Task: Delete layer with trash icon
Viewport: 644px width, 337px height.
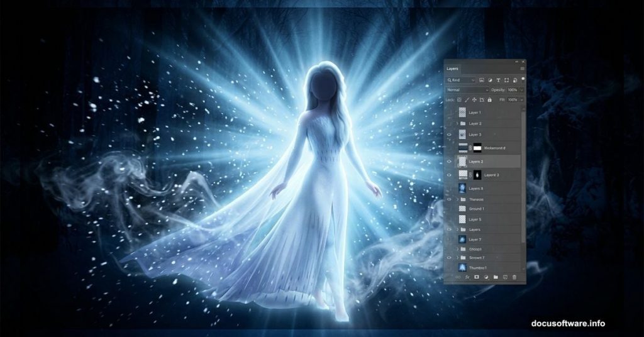Action: 514,277
